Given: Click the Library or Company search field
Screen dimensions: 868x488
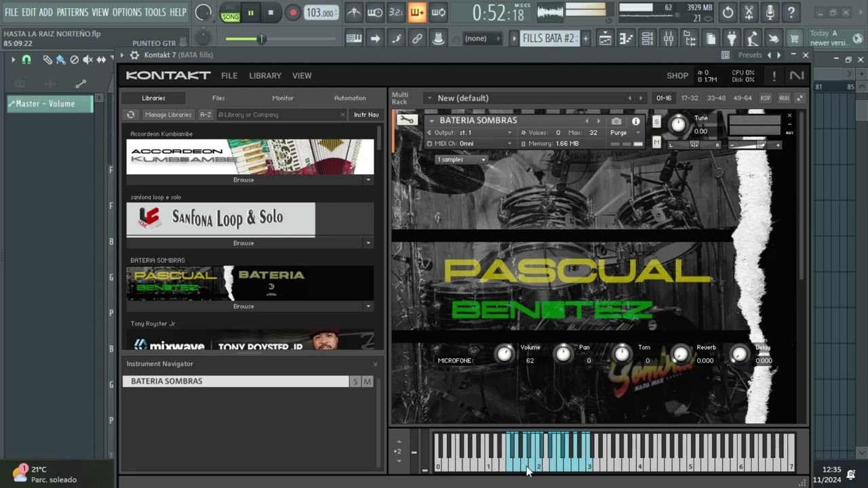Looking at the screenshot, I should tap(281, 115).
